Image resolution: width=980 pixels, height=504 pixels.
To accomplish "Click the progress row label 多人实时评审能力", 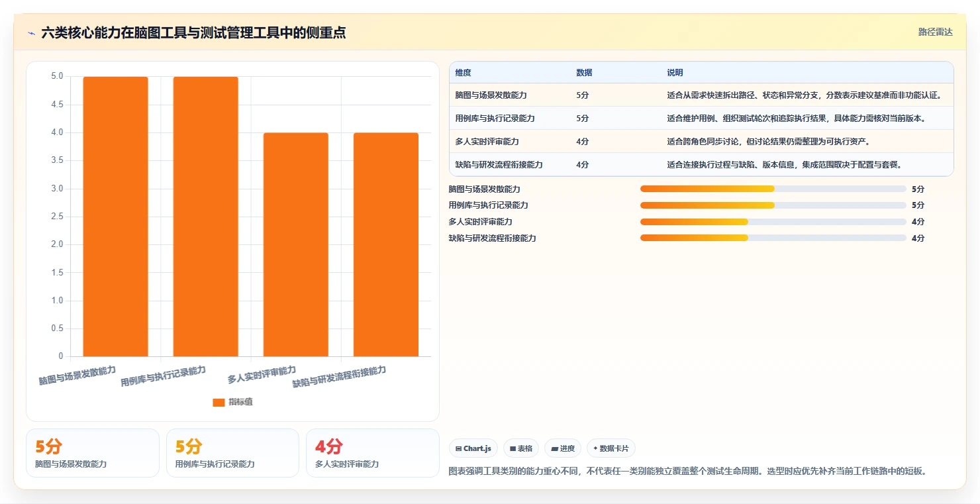I will [x=480, y=222].
